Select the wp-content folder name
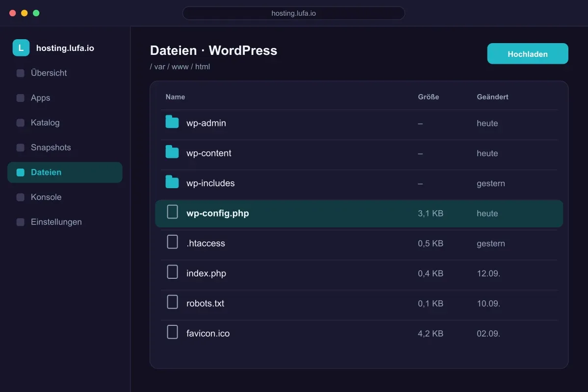Screen dimensions: 588x392 (x=209, y=153)
